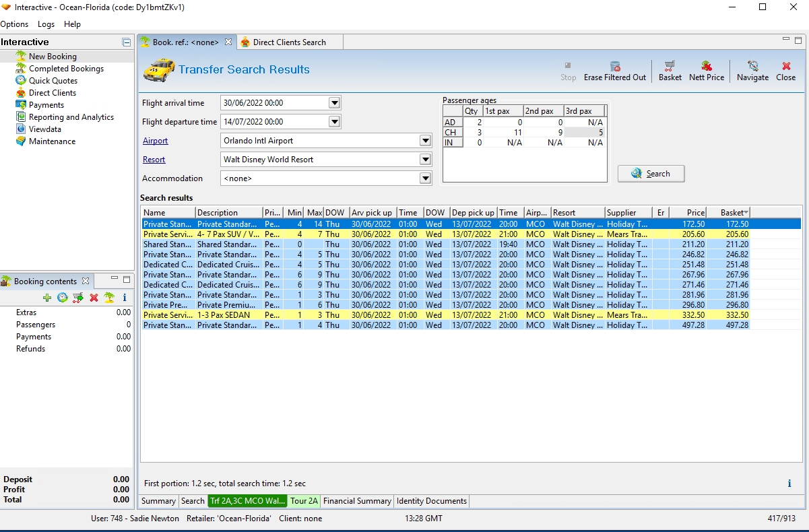Click the clock icon in Booking contents
The height and width of the screenshot is (532, 809).
62,298
